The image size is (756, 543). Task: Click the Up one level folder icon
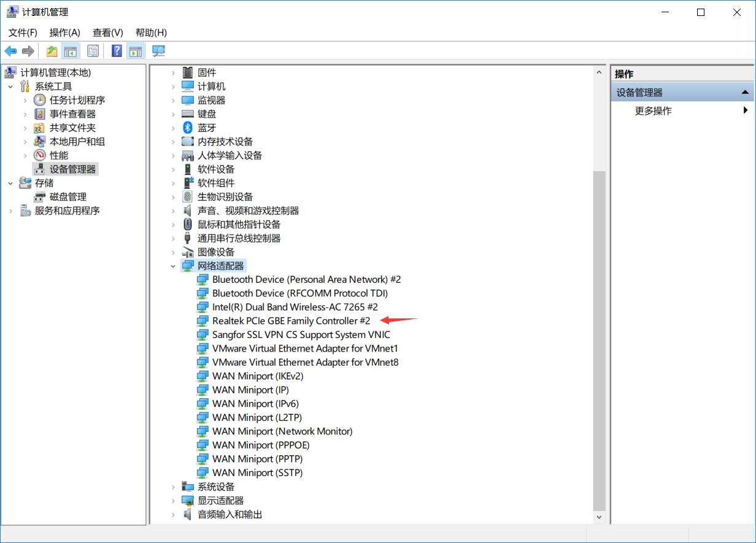click(52, 51)
